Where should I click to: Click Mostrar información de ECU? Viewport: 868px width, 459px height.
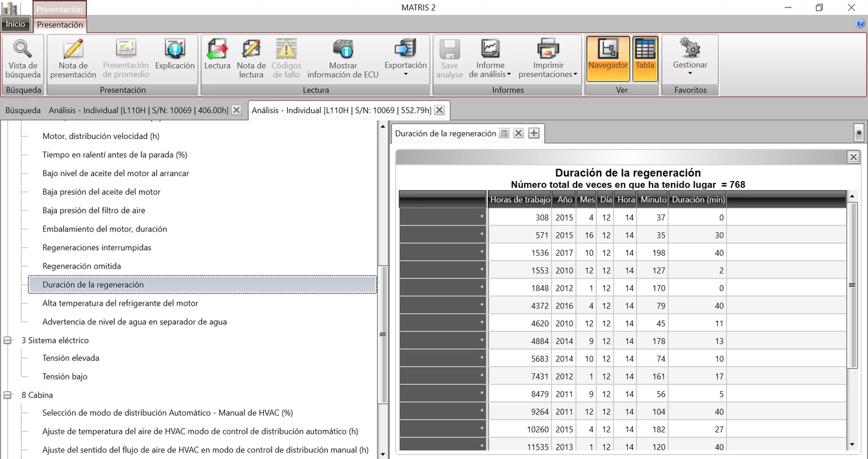[x=343, y=49]
